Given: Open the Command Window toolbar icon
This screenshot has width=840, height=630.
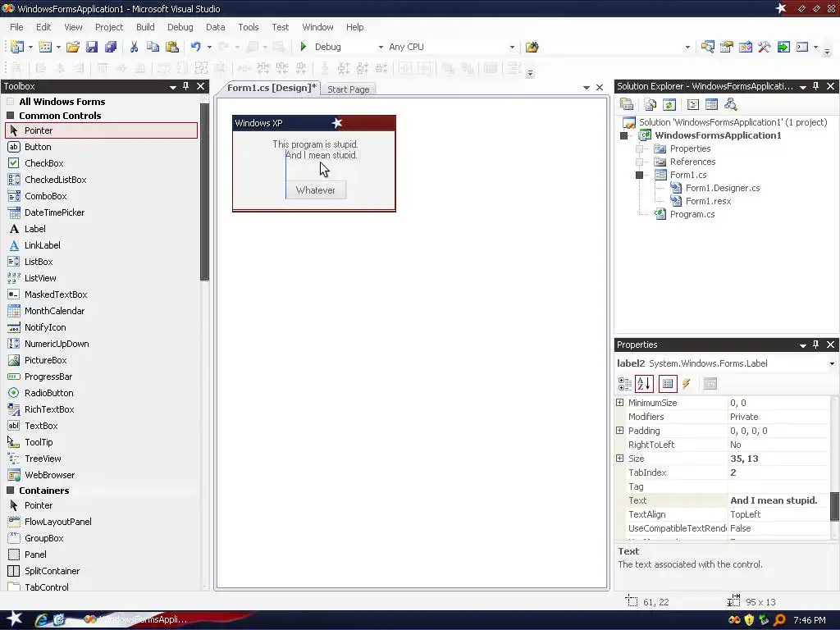Looking at the screenshot, I should click(802, 47).
